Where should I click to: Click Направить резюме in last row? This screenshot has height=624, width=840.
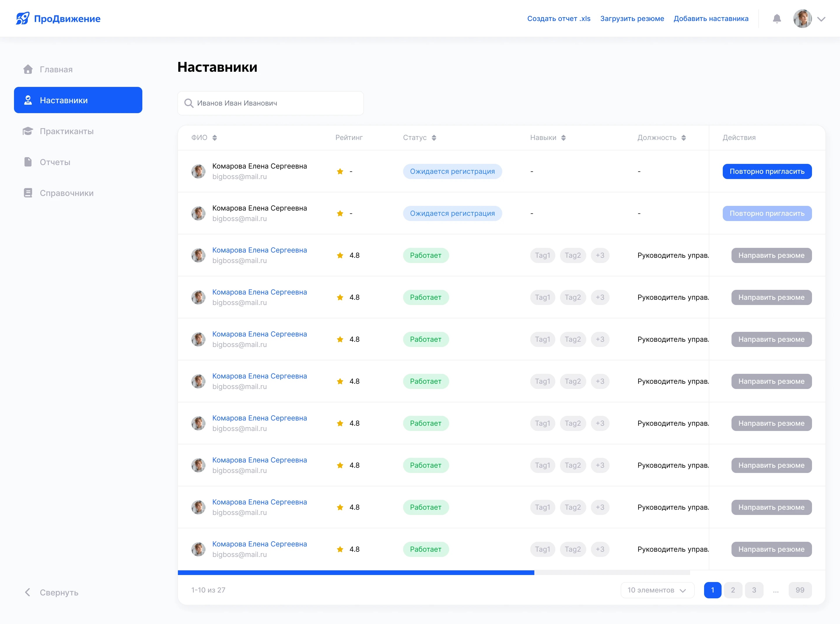pyautogui.click(x=772, y=549)
